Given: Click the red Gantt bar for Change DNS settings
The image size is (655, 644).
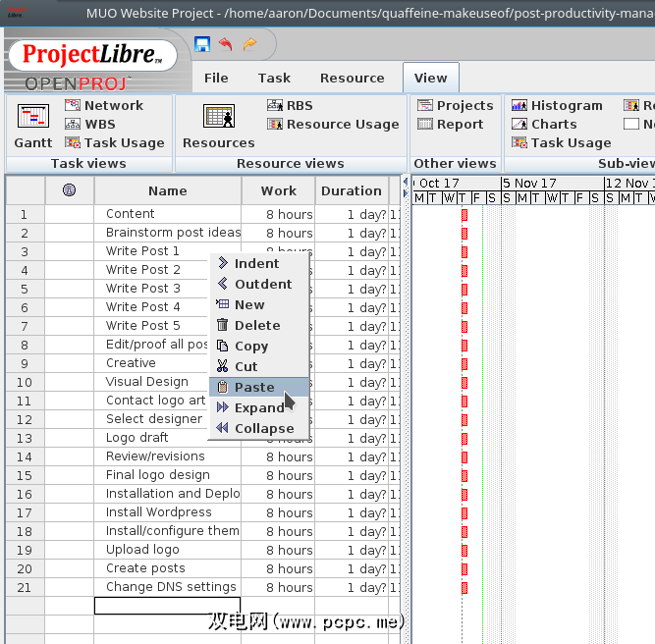Looking at the screenshot, I should coord(464,588).
